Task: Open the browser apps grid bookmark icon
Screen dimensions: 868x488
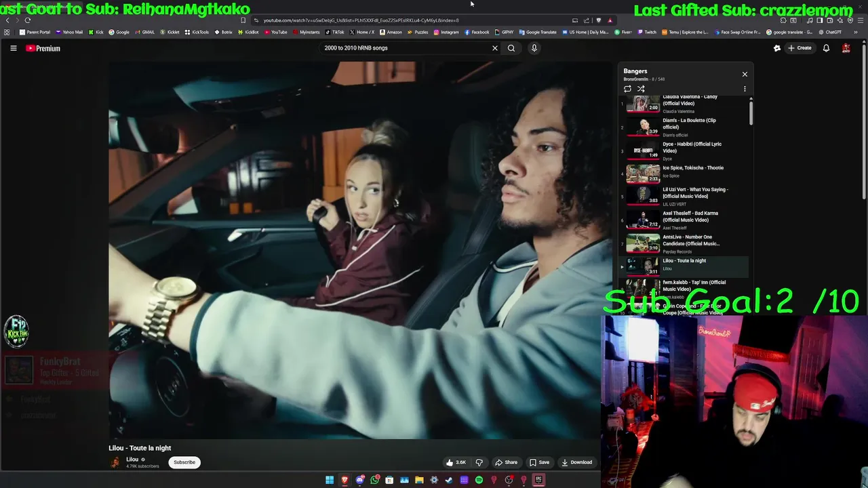Action: 7,32
